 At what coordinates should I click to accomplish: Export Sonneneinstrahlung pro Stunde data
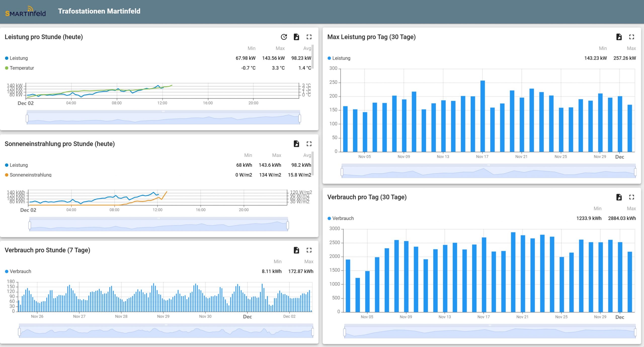click(296, 144)
